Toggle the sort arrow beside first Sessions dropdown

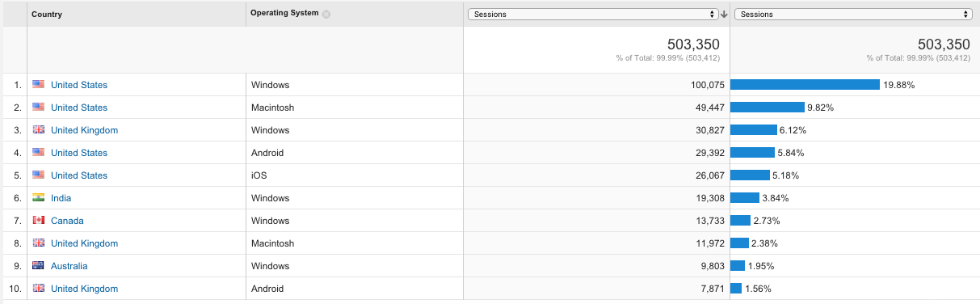click(724, 14)
